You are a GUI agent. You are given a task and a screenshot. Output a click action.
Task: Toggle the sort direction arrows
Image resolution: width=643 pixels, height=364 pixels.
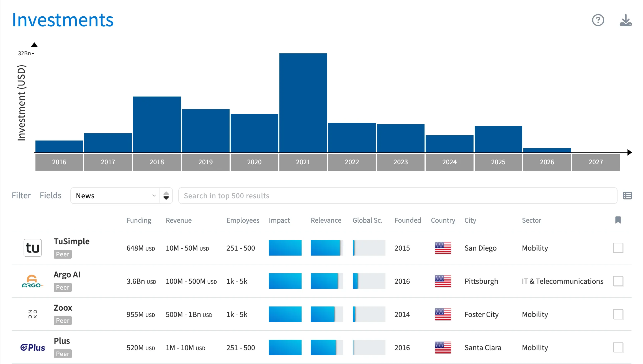coord(166,196)
